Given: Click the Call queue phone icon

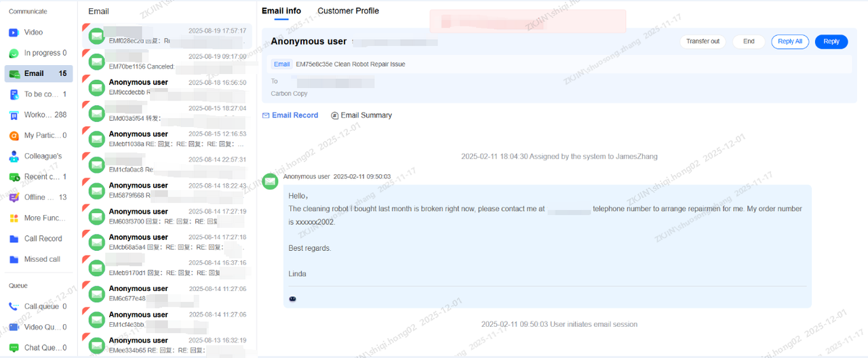Looking at the screenshot, I should click(14, 306).
